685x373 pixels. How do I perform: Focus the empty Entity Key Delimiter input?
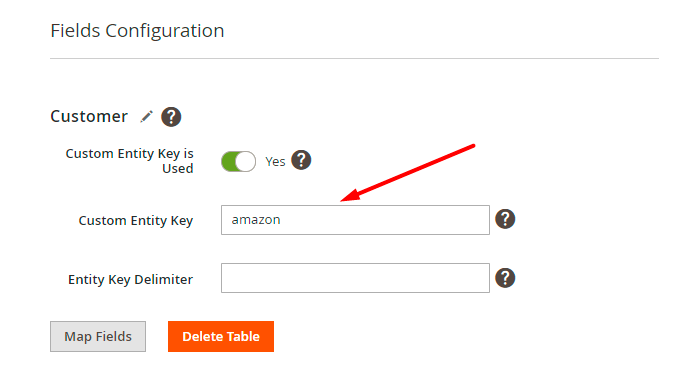355,278
